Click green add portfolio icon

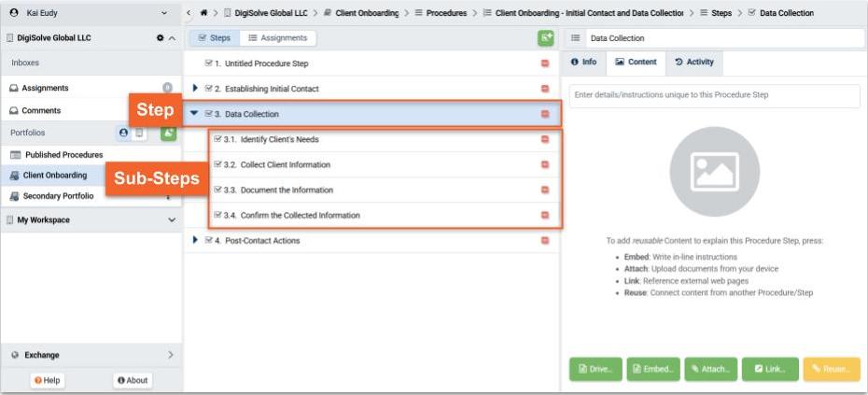168,133
